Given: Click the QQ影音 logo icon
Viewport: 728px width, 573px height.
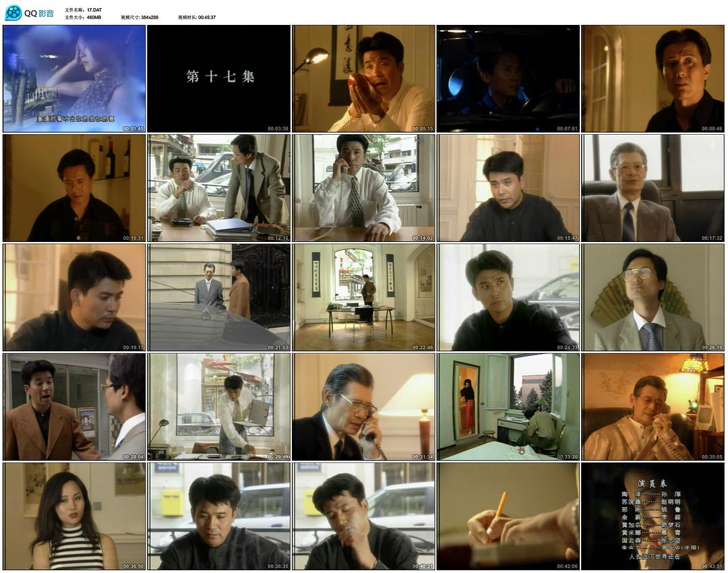Looking at the screenshot, I should [x=13, y=13].
